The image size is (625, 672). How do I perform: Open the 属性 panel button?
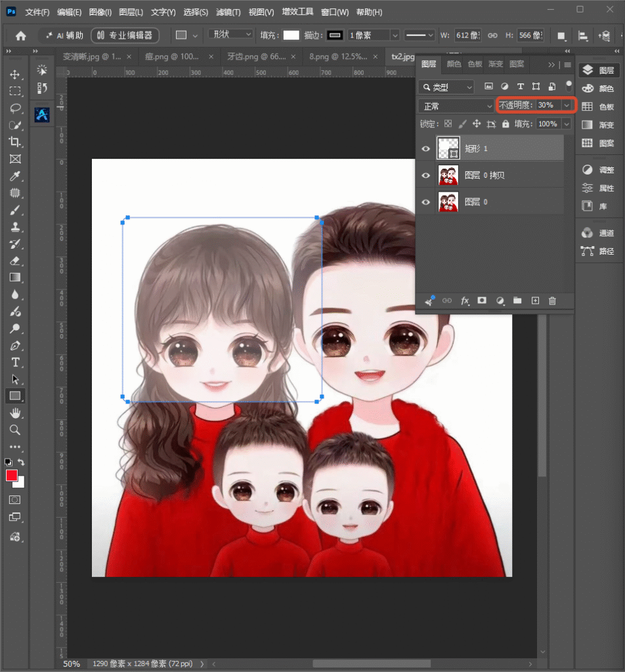(599, 188)
